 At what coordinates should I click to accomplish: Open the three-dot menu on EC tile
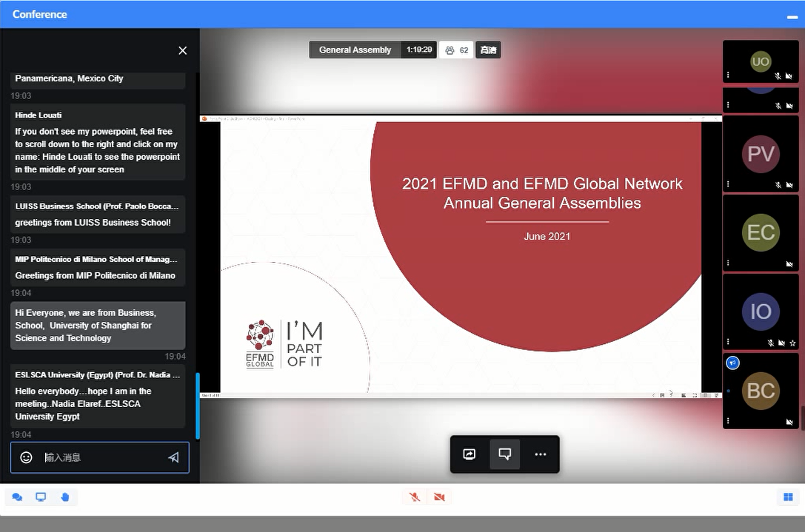click(728, 263)
